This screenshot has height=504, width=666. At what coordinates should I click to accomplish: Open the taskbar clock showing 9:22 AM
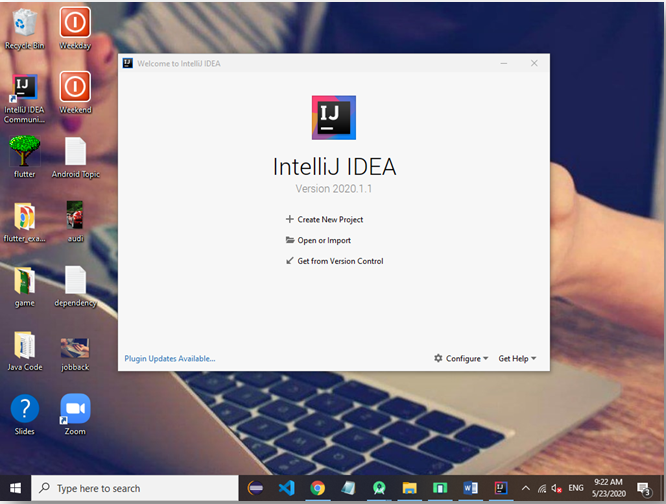(609, 488)
